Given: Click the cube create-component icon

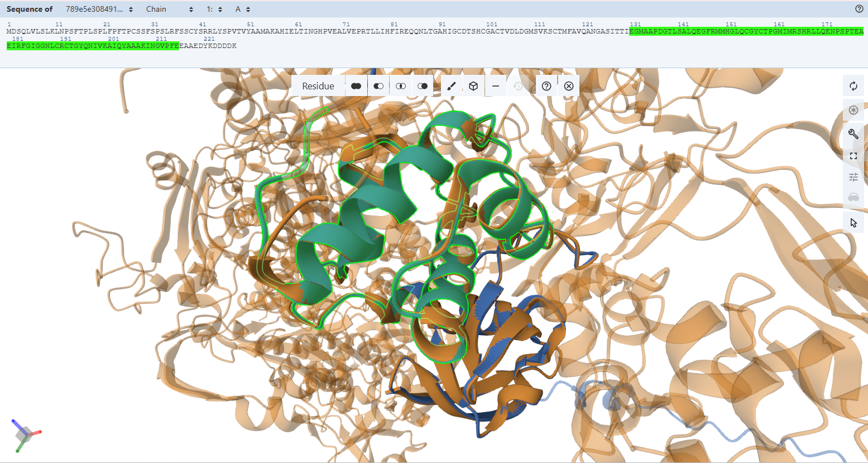Looking at the screenshot, I should 473,86.
